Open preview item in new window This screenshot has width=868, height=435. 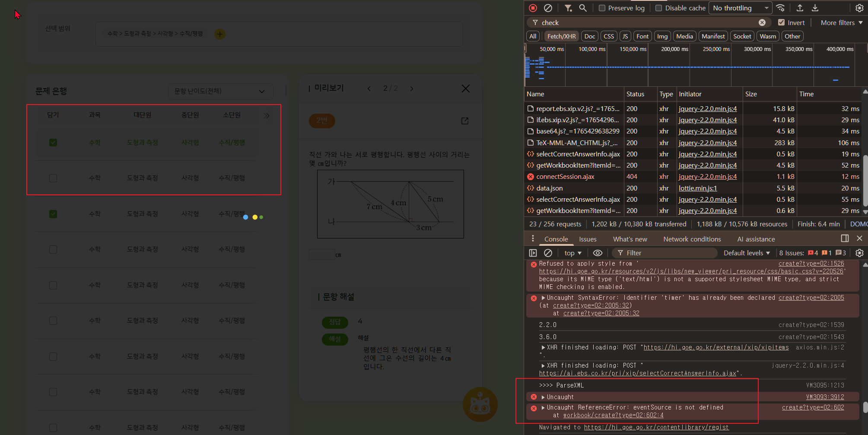[465, 121]
